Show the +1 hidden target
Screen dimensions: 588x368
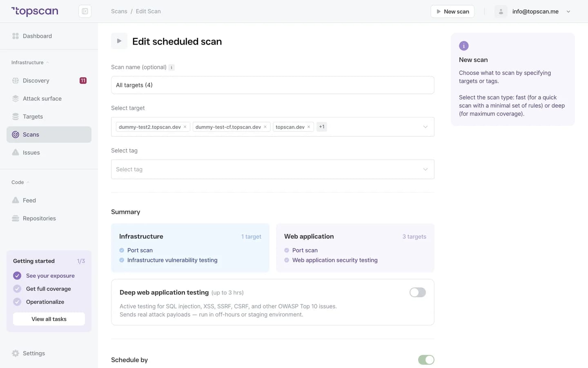click(322, 127)
